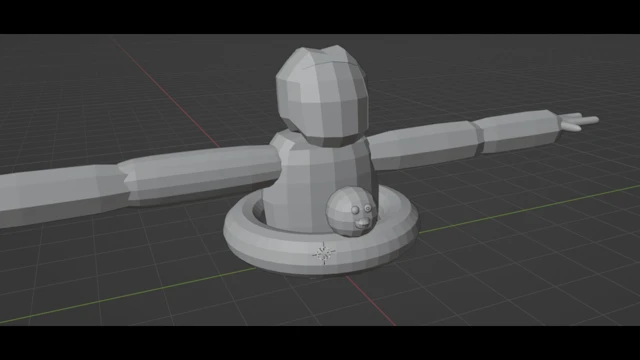The height and width of the screenshot is (360, 640).
Task: Click the right eye on the small sphere
Action: (368, 208)
